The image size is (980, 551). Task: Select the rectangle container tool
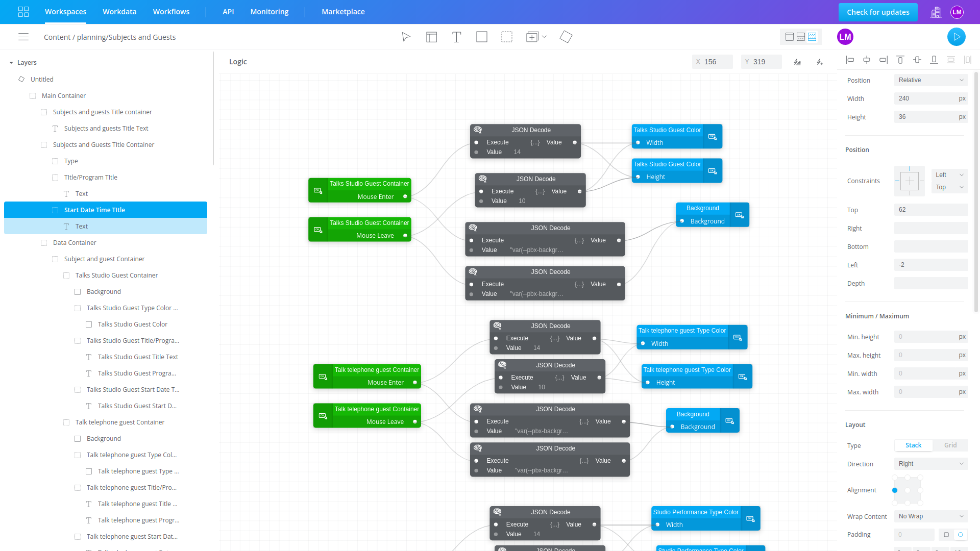click(x=481, y=37)
